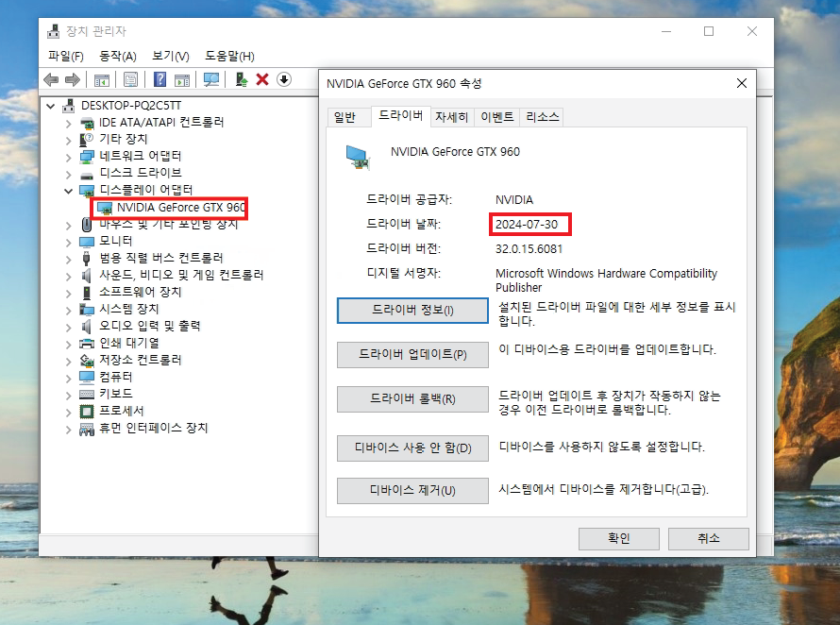Open the 동작(A) menu
Screen dimensions: 840x625
pos(118,56)
